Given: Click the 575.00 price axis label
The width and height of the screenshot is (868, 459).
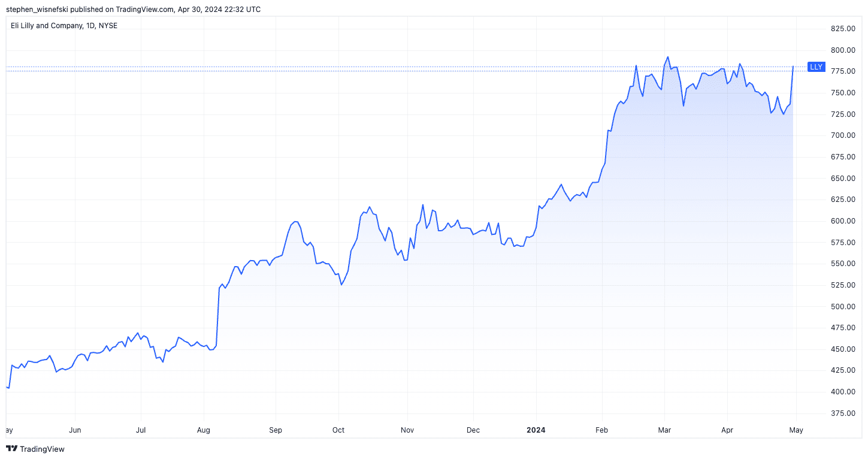Looking at the screenshot, I should click(842, 243).
